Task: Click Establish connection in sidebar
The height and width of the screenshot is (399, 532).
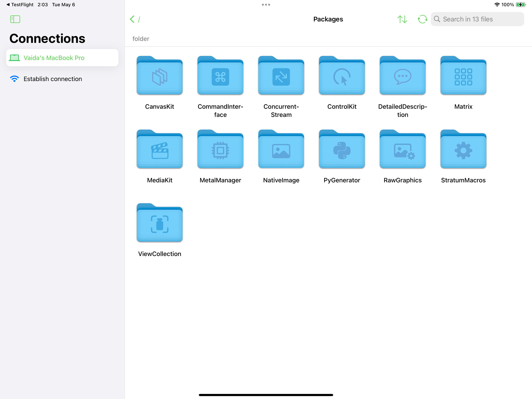Action: point(52,79)
